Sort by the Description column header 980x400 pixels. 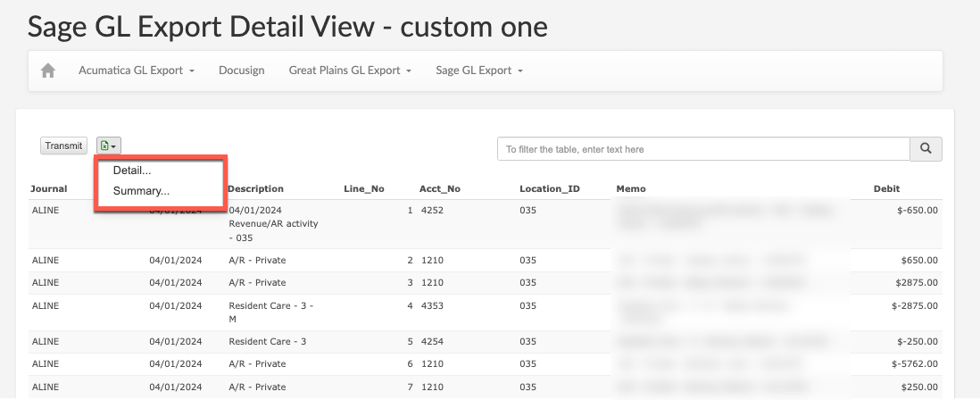click(x=255, y=188)
